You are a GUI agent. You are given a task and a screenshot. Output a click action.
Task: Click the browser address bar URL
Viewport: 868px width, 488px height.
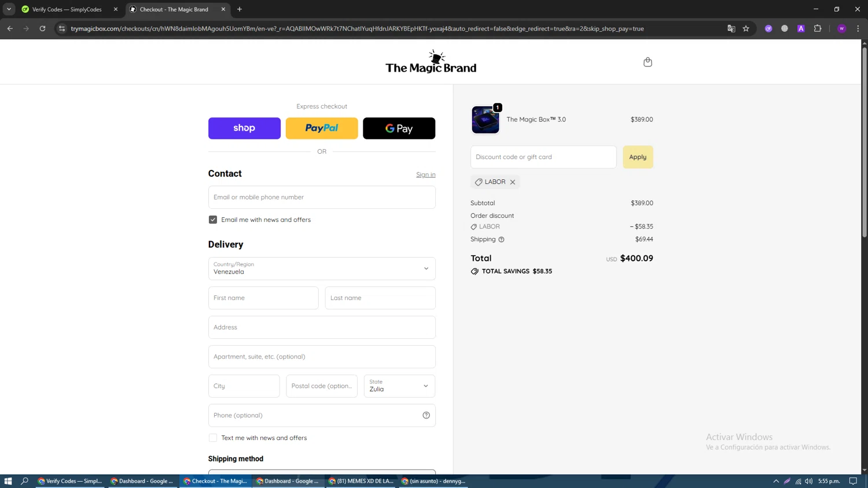357,28
